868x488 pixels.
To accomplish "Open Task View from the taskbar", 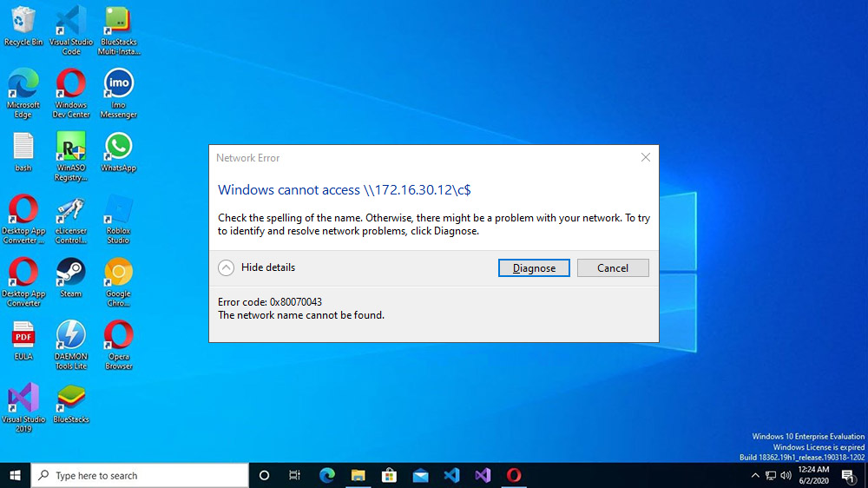I will pos(294,475).
